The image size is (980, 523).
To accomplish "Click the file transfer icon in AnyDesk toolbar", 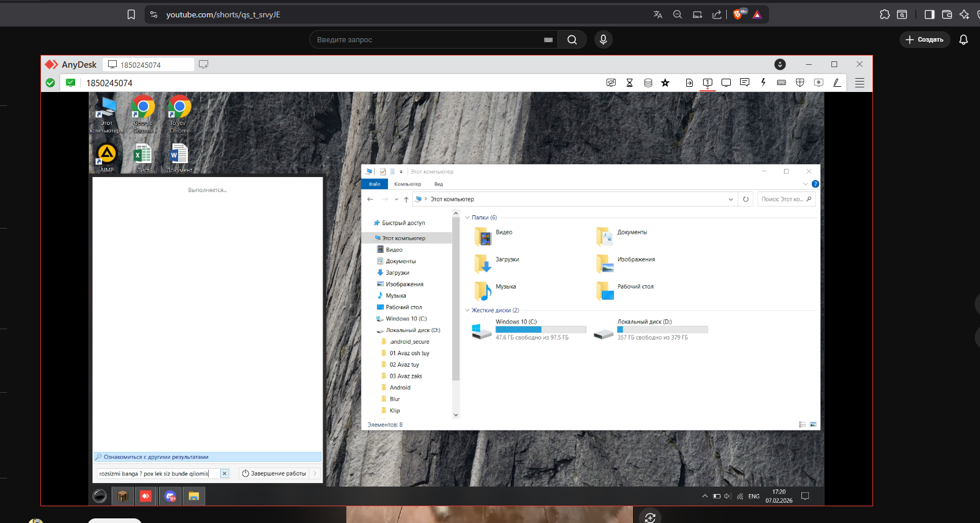I will [x=689, y=83].
